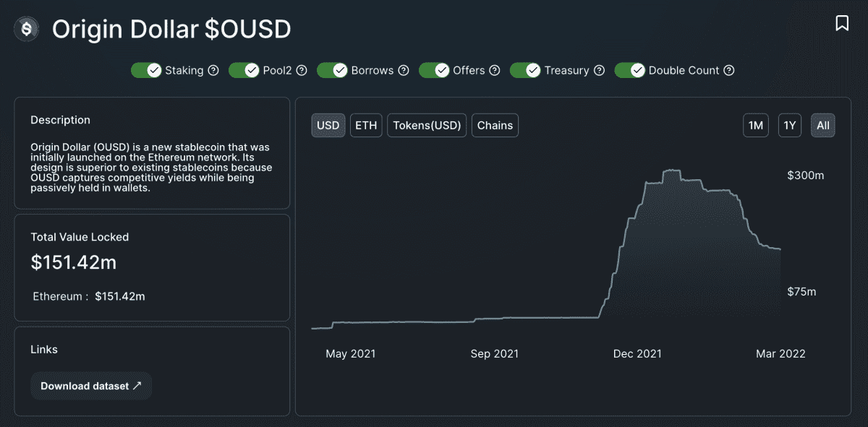868x427 pixels.
Task: Click the $300m axis label
Action: pos(806,176)
